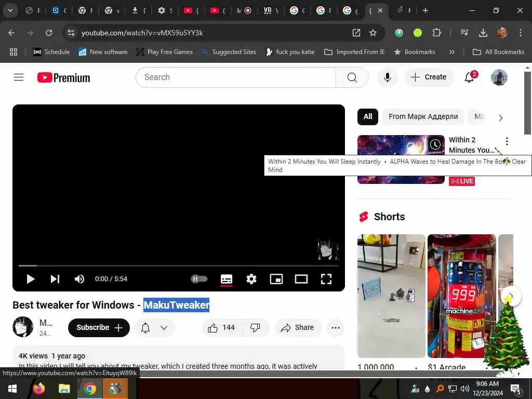Open the tab search dropdown
Screen dimensions: 532x399
coord(10,10)
